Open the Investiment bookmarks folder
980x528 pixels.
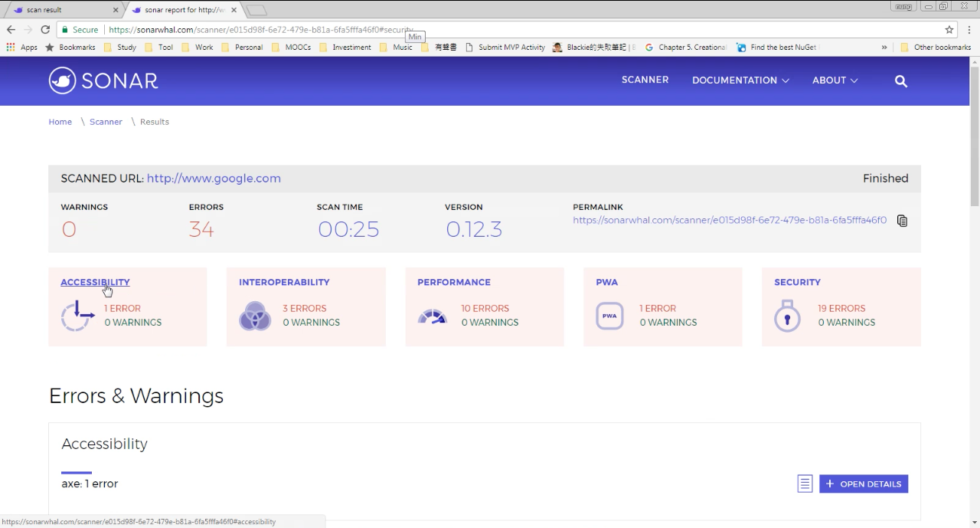pos(345,47)
